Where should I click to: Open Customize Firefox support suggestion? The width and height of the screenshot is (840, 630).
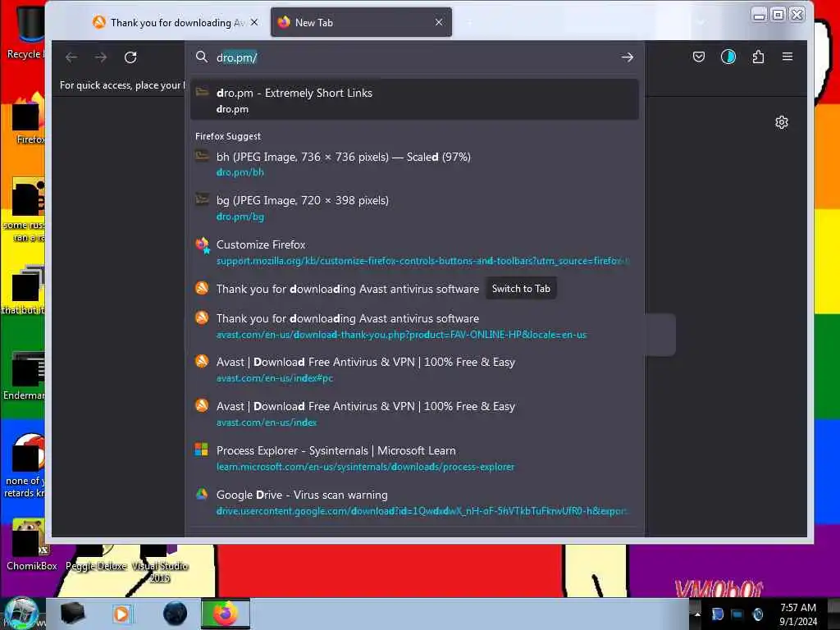tap(414, 253)
